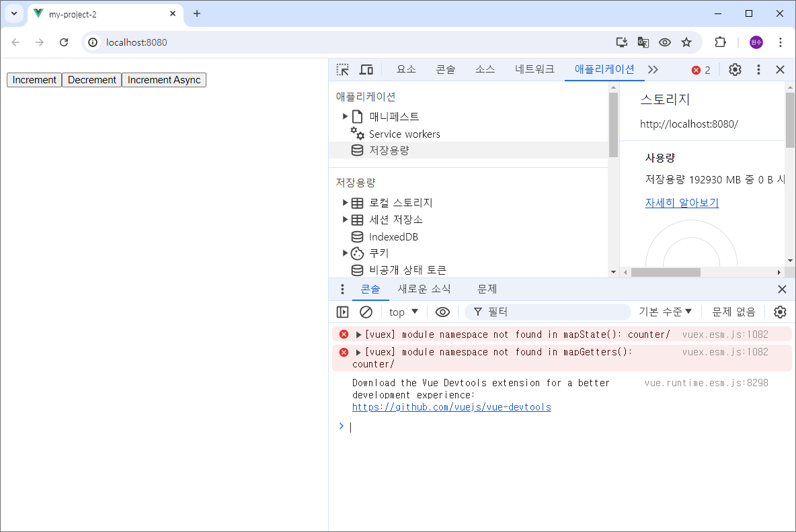
Task: Go back in browser history
Action: tap(15, 42)
